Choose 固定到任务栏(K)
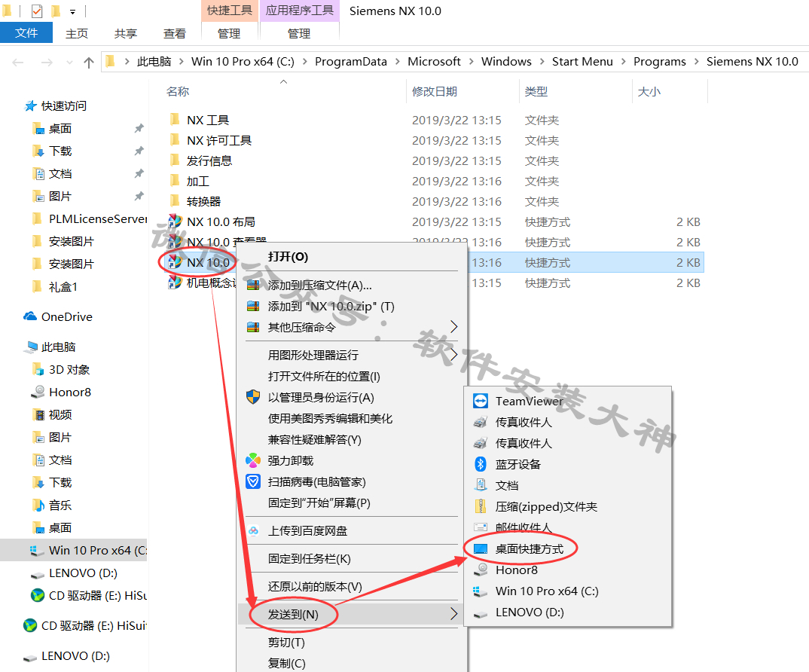The image size is (809, 672). 351,558
